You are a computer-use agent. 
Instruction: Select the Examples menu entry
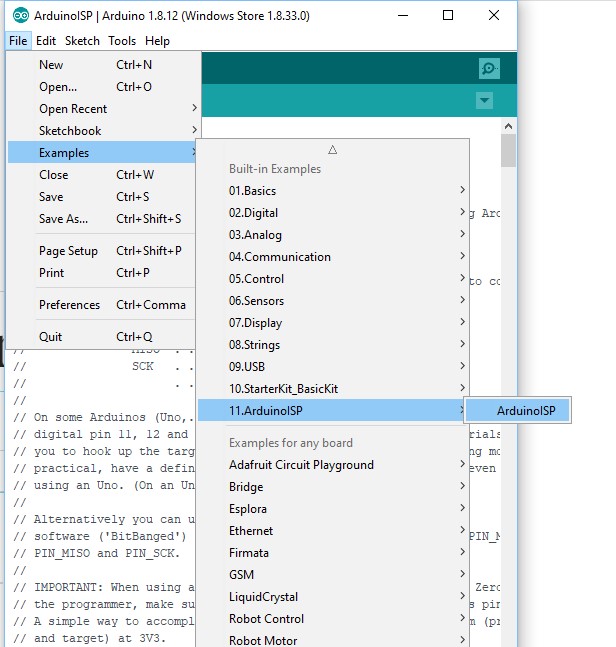[102, 153]
